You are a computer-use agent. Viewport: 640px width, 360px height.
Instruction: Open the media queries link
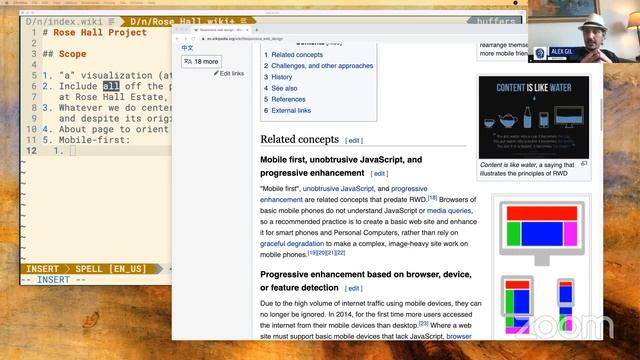449,211
